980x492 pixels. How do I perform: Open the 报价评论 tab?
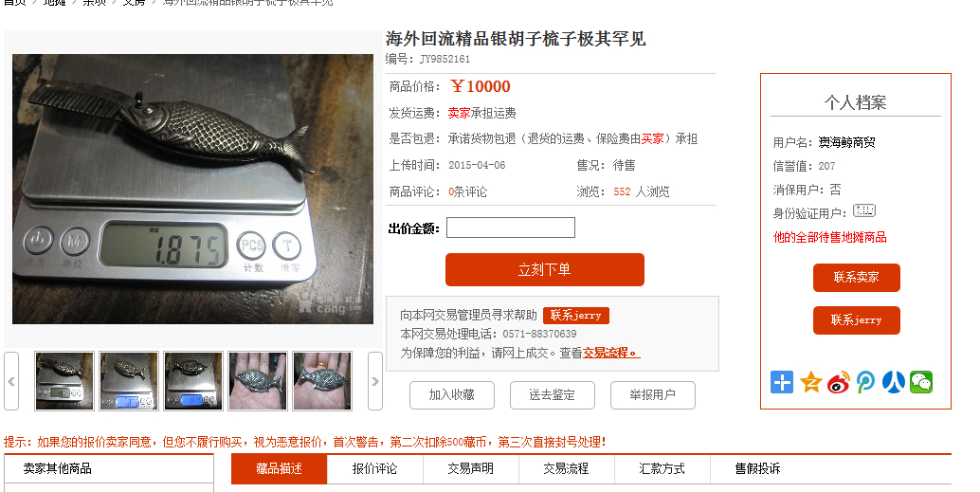pos(375,469)
